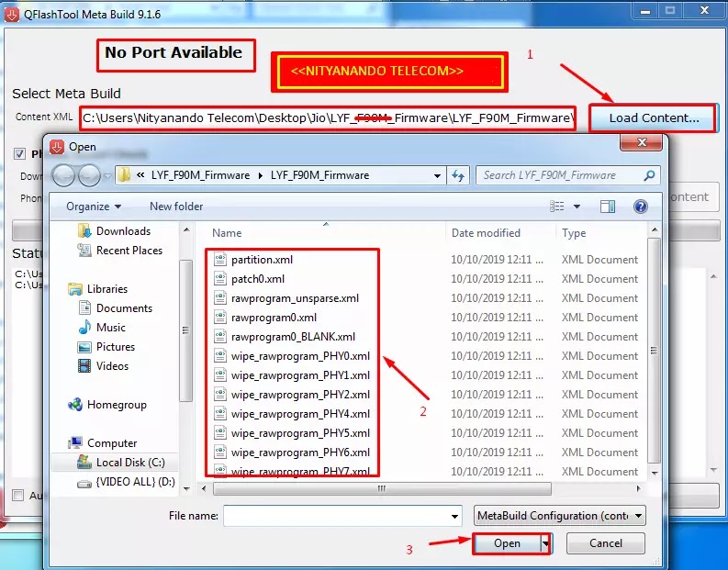Select wipe_rawprogram_PHY4.xml file
The image size is (728, 570).
click(x=300, y=414)
